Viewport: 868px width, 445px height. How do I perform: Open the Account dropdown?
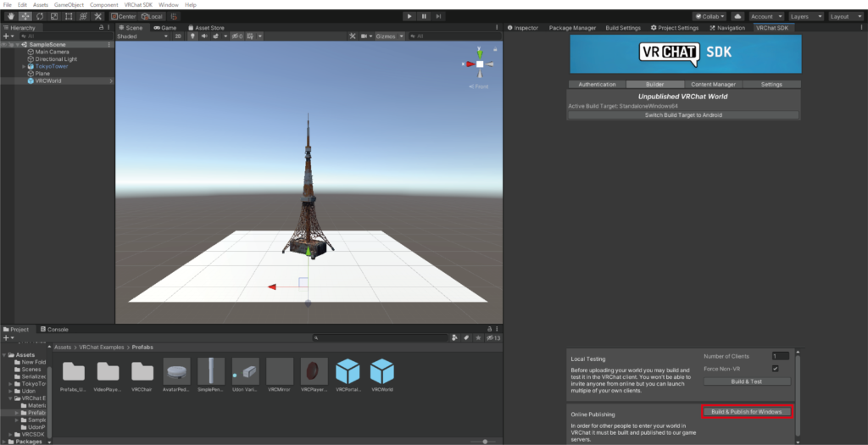point(766,16)
